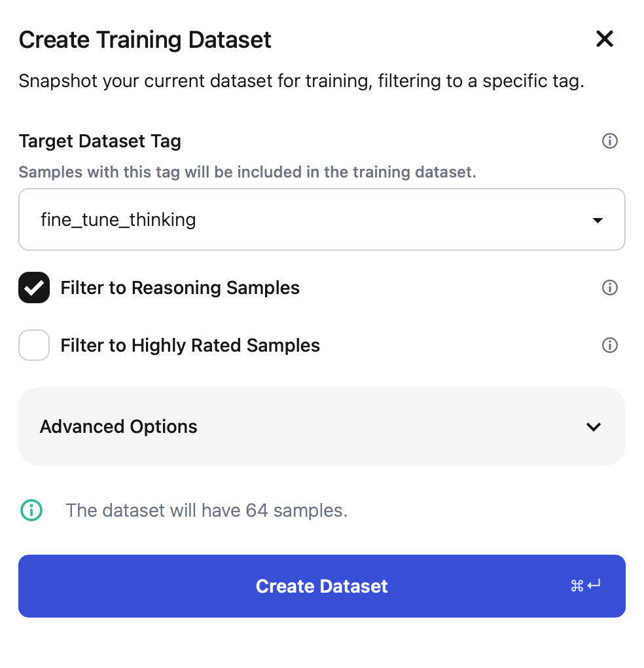Open the fine_tune_thinking tag dropdown

[321, 220]
